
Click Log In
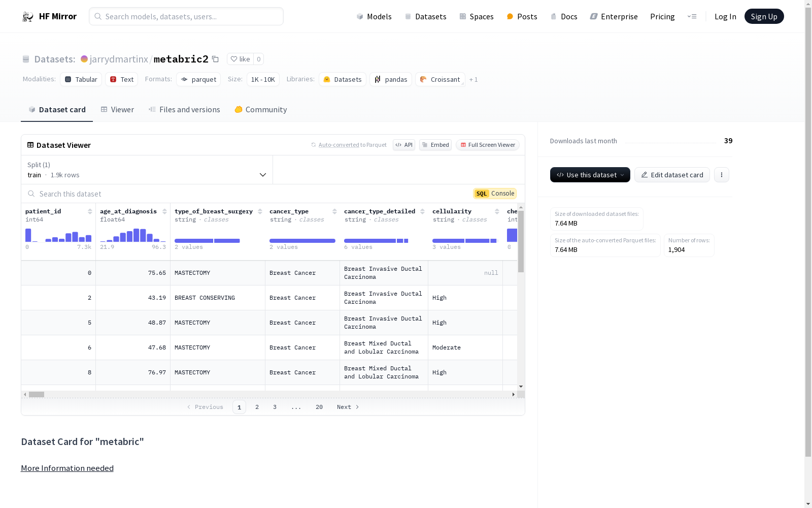click(x=725, y=17)
